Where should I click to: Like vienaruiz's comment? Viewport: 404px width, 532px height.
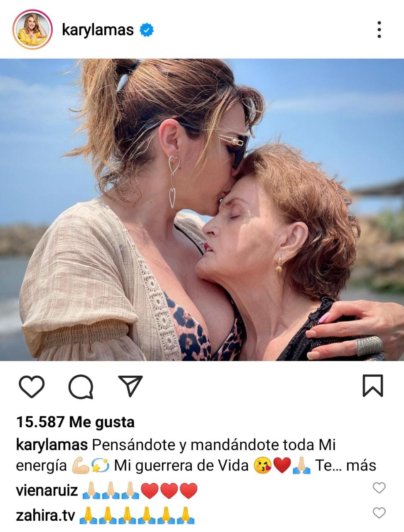click(379, 488)
